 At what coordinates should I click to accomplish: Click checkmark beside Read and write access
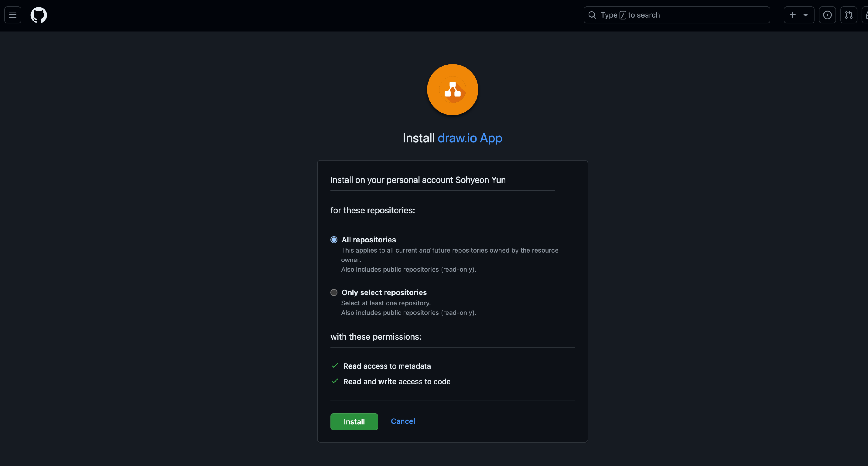point(334,381)
